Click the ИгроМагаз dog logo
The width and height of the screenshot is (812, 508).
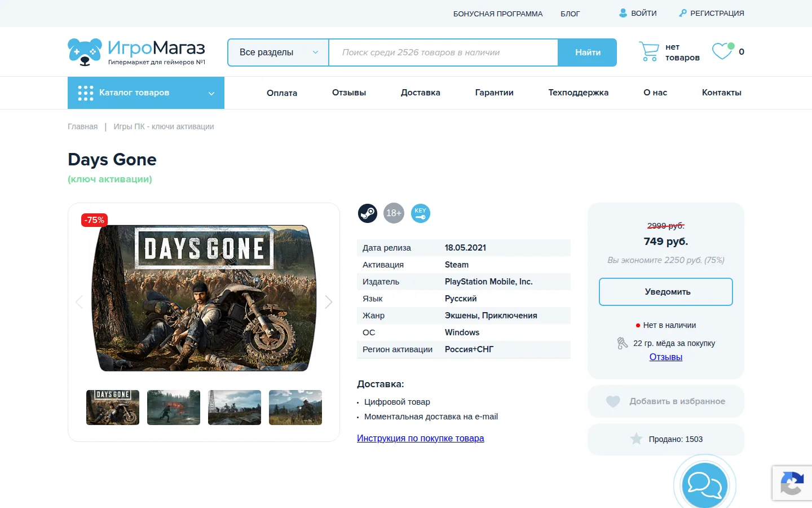coord(85,52)
